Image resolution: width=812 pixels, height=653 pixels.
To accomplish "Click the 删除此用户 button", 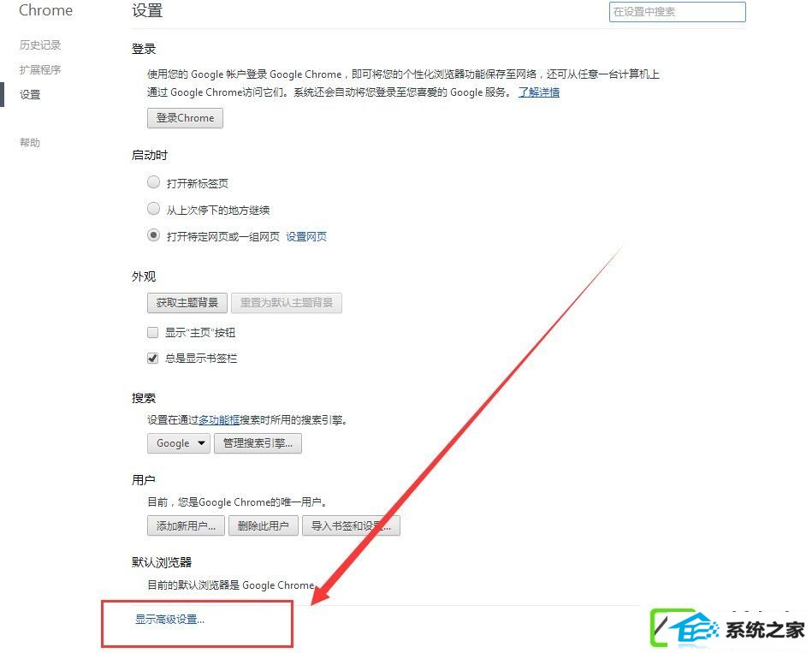I will [263, 525].
